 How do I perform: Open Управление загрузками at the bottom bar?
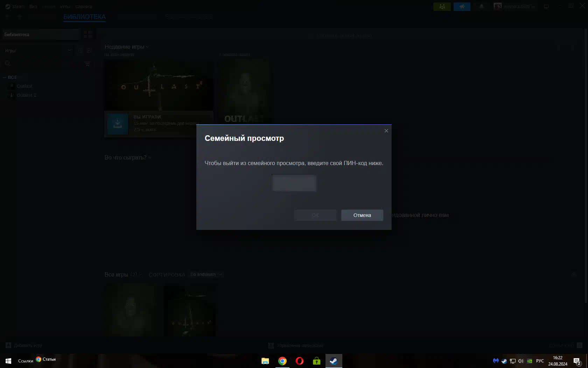[295, 346]
